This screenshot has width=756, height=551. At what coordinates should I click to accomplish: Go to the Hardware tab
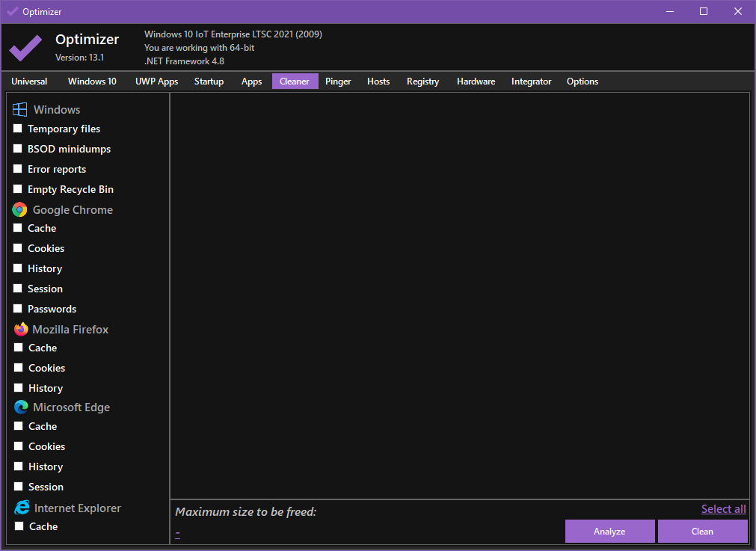click(x=476, y=81)
